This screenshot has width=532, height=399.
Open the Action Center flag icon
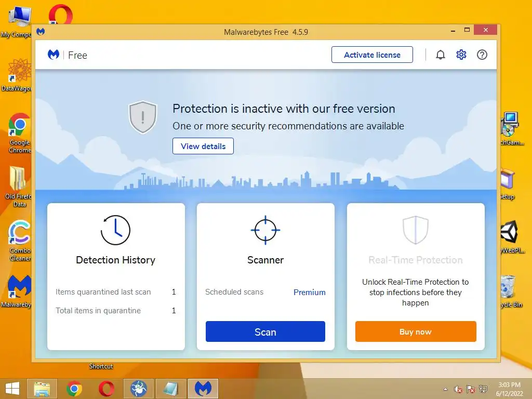coord(471,389)
